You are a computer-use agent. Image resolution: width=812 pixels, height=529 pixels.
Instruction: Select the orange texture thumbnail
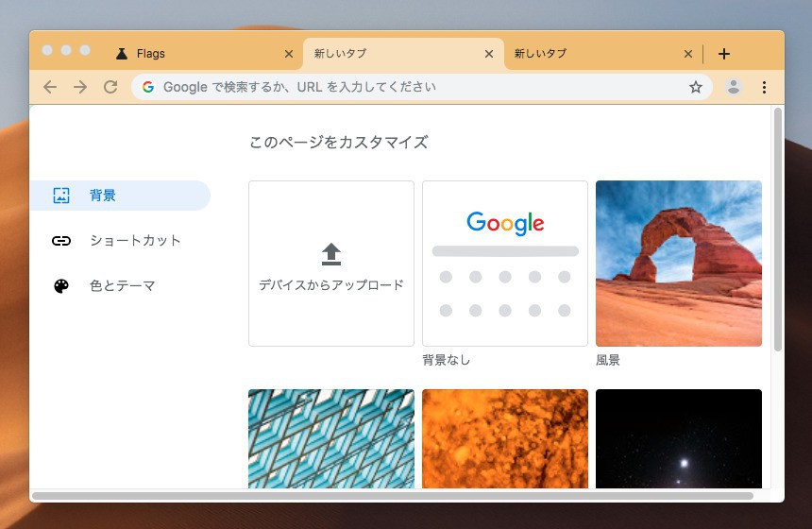(x=505, y=438)
